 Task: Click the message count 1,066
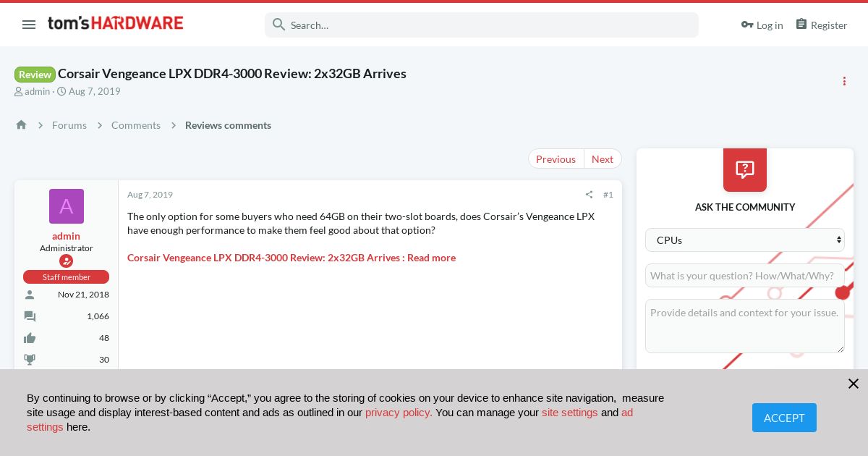pos(98,316)
